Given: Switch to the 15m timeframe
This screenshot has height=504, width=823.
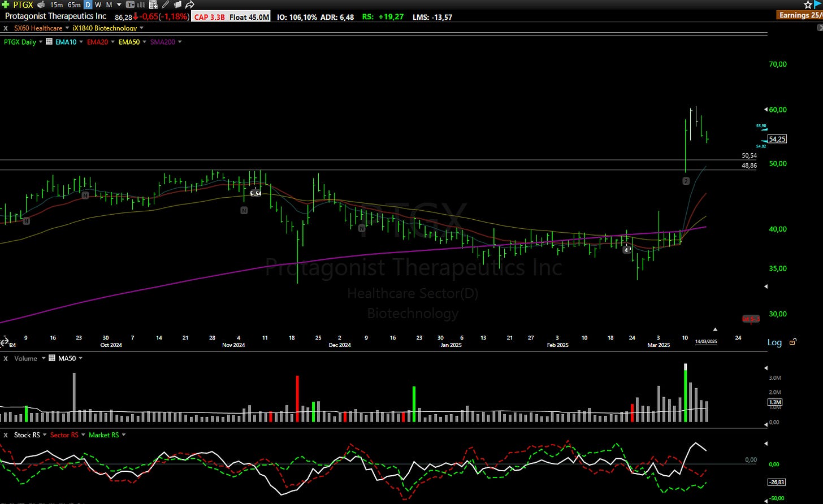Looking at the screenshot, I should tap(56, 5).
